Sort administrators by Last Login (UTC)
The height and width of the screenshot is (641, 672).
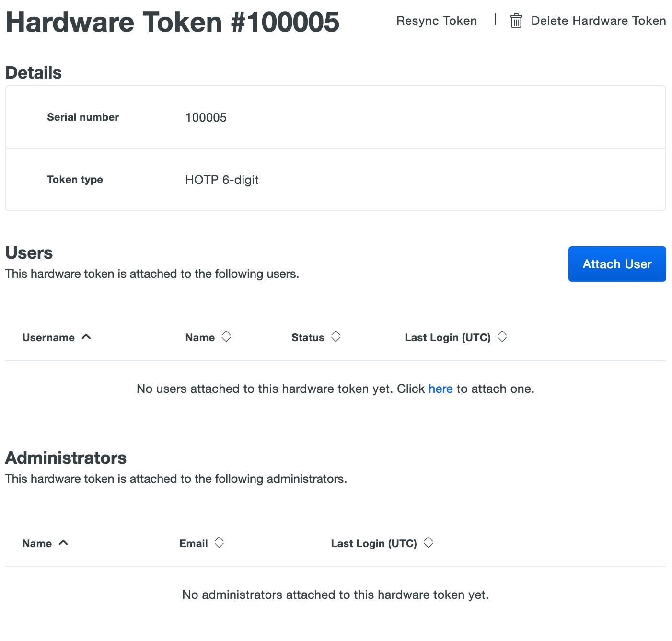point(428,542)
